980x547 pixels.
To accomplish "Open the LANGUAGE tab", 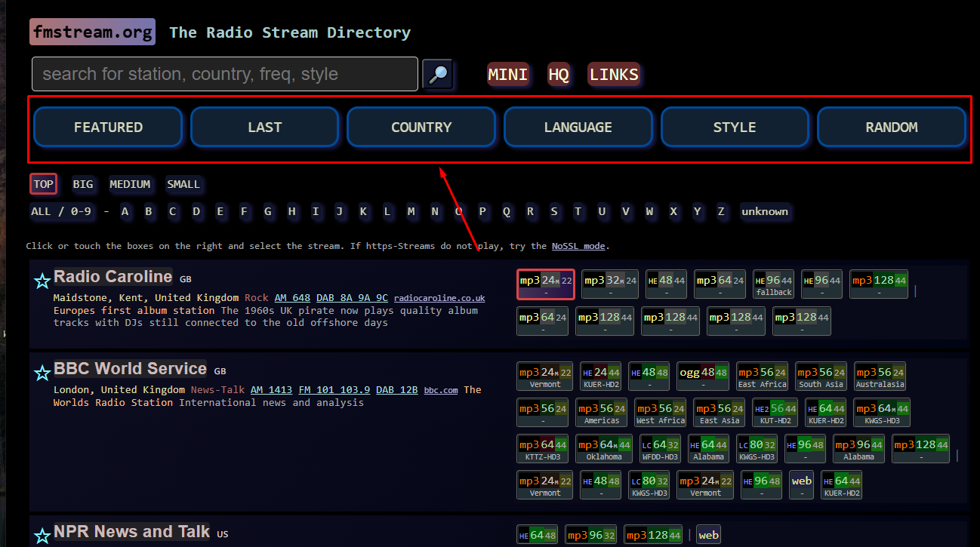I will (x=578, y=127).
